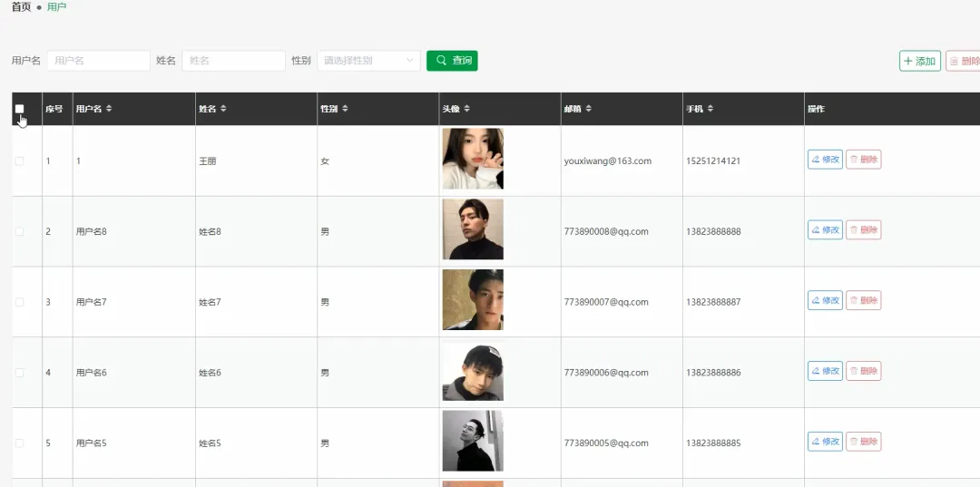The image size is (980, 487).
Task: Go to 首页 in the breadcrumb
Action: tap(21, 7)
